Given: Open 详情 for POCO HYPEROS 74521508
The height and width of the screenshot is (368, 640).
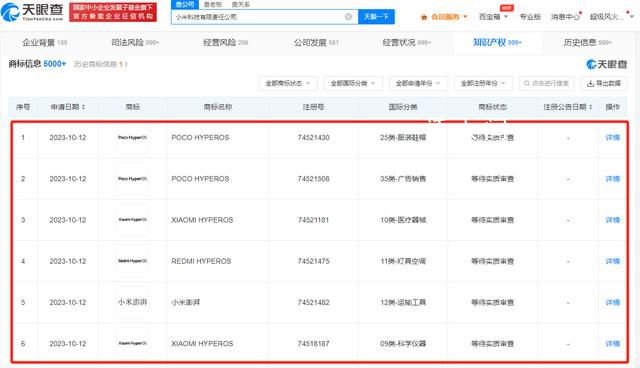Looking at the screenshot, I should 612,179.
